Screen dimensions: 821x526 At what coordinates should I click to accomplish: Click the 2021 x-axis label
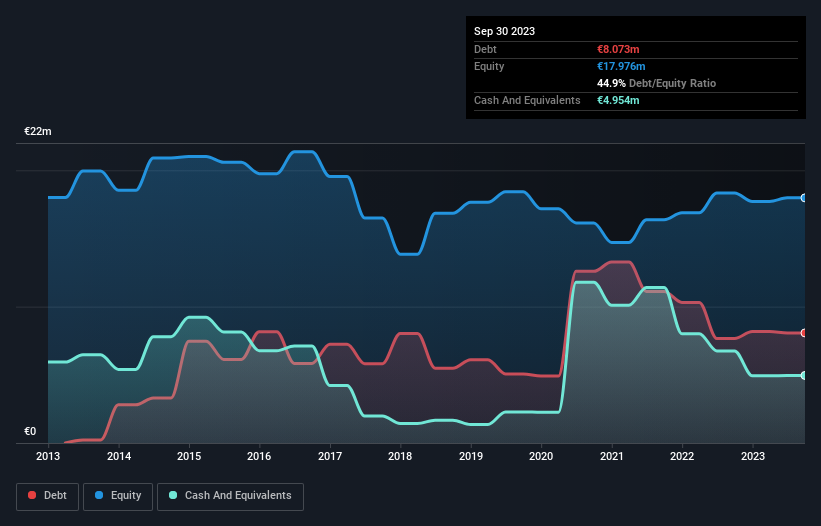[612, 456]
